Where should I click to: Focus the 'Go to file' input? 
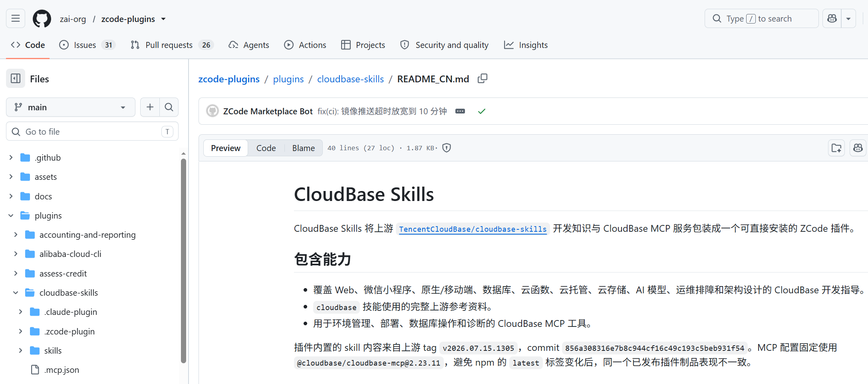click(x=92, y=131)
